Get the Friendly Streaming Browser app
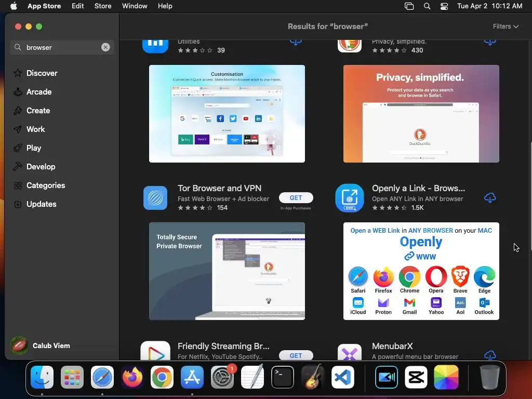 coord(296,355)
